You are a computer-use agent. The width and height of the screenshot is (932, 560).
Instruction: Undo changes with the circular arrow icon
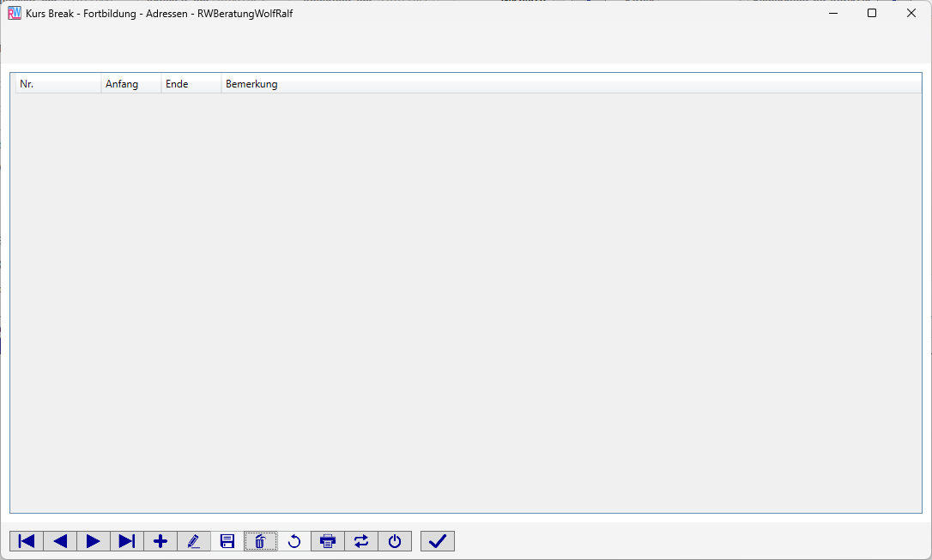click(294, 541)
